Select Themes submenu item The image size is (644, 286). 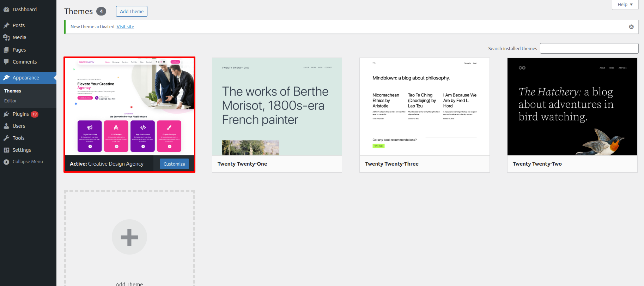click(13, 91)
